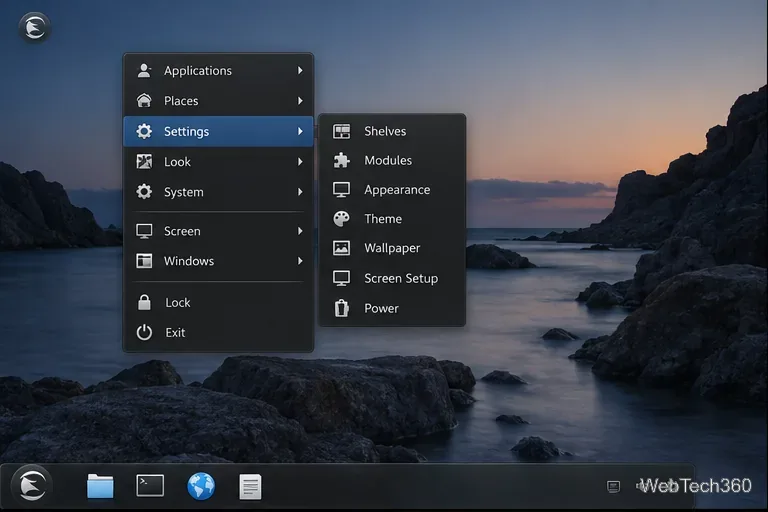Image resolution: width=768 pixels, height=512 pixels.
Task: Open the Windows menu entry
Action: tap(218, 261)
